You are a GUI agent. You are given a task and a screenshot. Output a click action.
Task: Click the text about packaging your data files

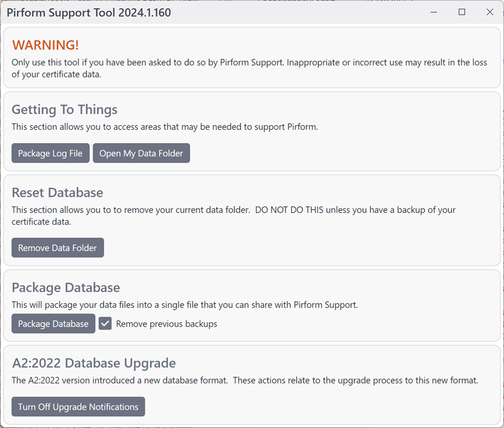point(185,305)
